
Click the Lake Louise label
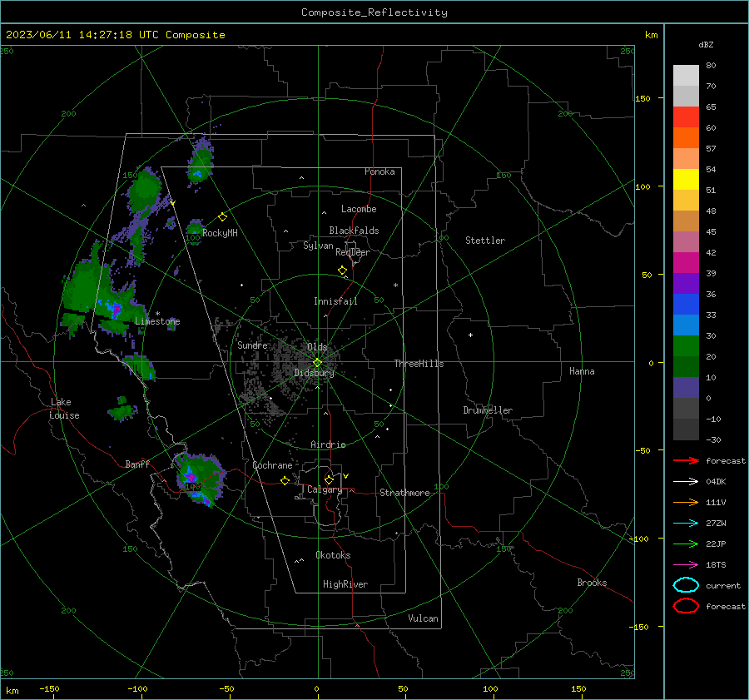[x=64, y=409]
